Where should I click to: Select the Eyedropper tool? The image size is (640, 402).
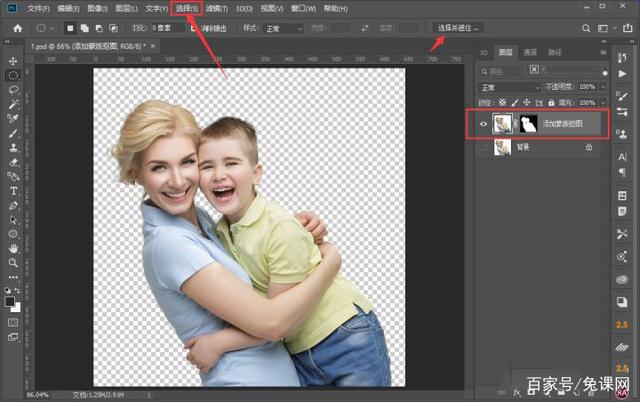pos(13,119)
